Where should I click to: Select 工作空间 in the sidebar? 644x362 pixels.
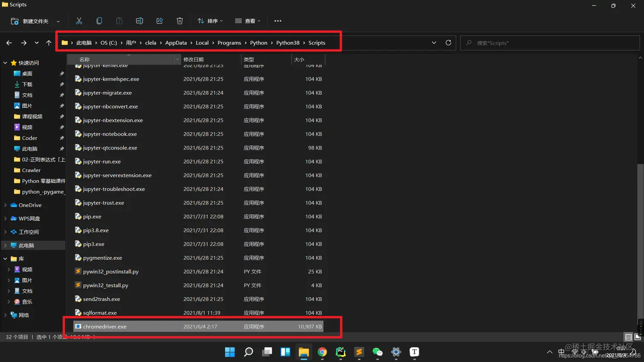(x=29, y=232)
